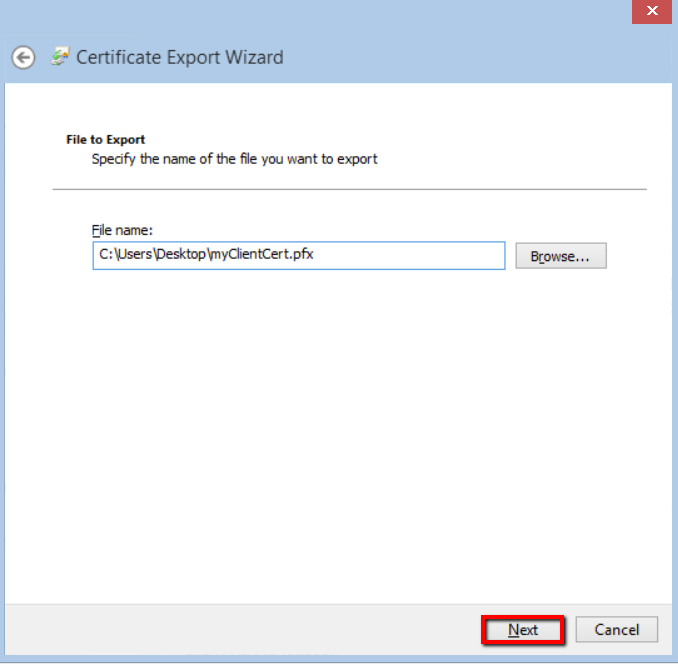Click the back arrow icon
The width and height of the screenshot is (678, 664).
pos(23,58)
